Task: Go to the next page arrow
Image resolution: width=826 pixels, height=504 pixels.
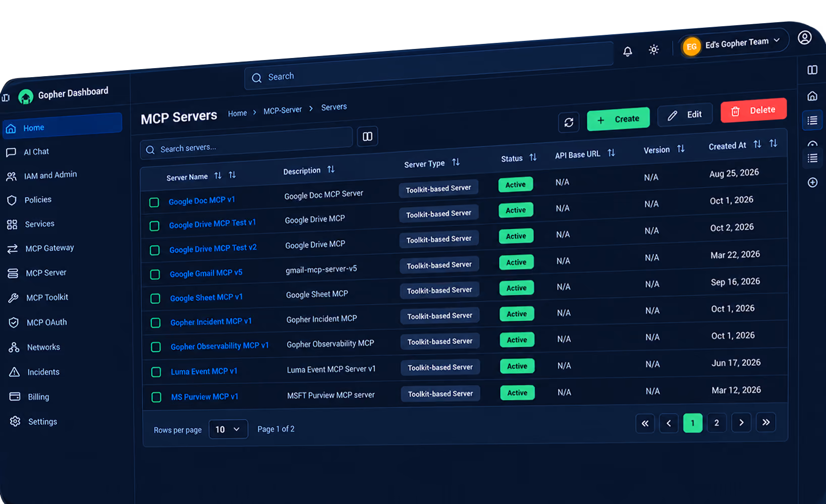Action: pyautogui.click(x=741, y=423)
